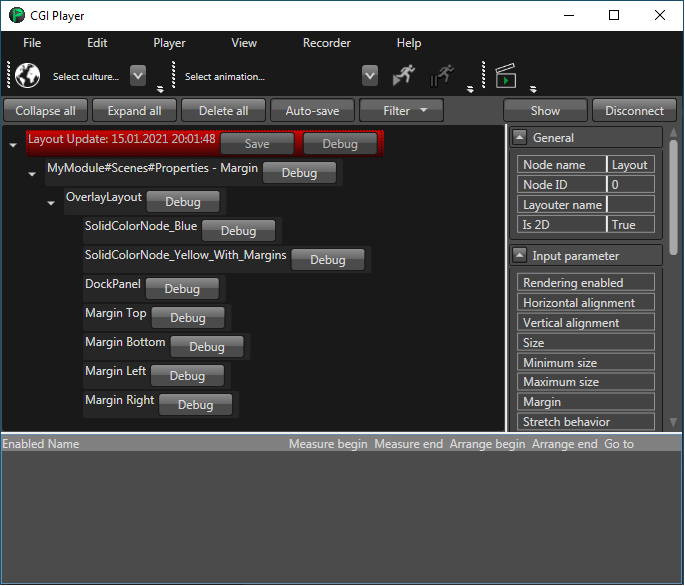Click the empty Layouter name value field

(x=631, y=205)
